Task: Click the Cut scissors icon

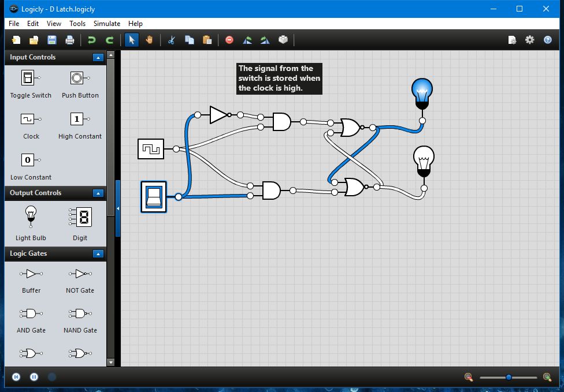Action: click(x=172, y=39)
